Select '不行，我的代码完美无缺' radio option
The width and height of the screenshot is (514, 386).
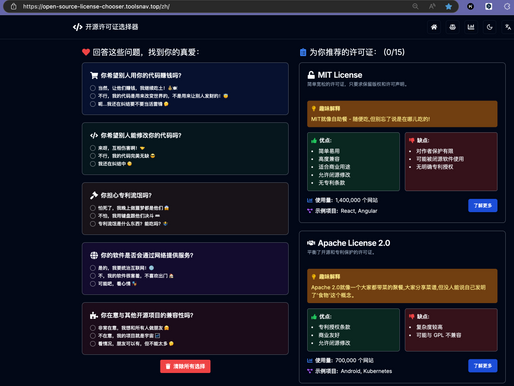(93, 156)
